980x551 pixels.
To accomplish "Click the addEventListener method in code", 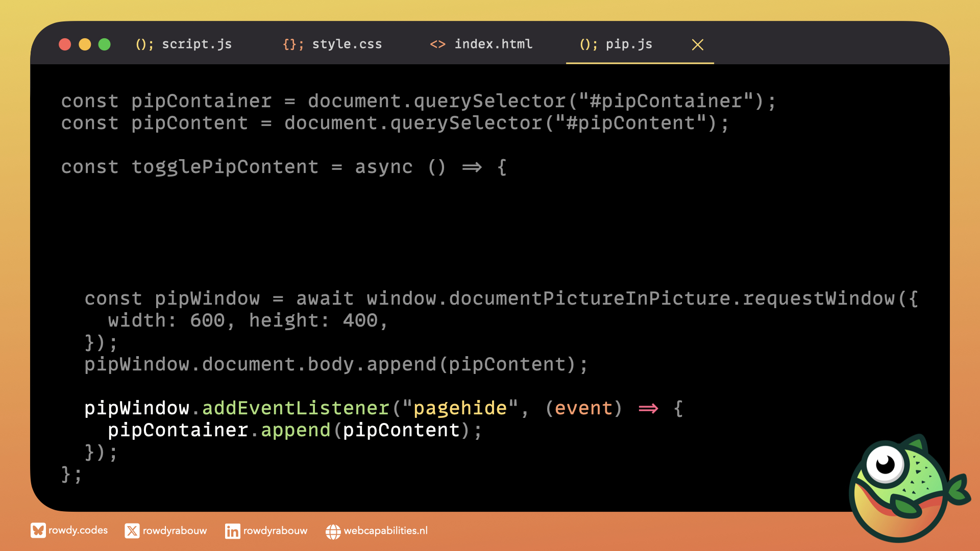I will pyautogui.click(x=296, y=408).
